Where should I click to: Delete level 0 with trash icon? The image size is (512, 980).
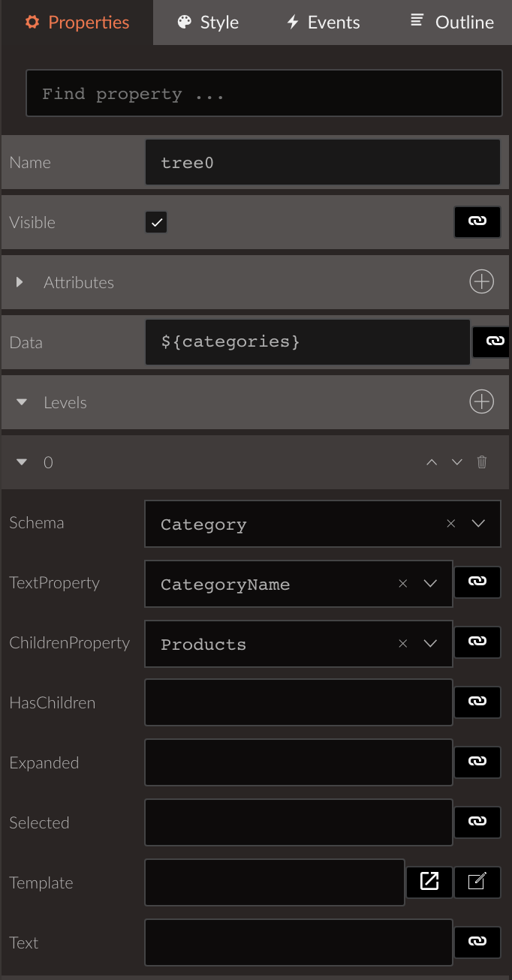coord(482,462)
